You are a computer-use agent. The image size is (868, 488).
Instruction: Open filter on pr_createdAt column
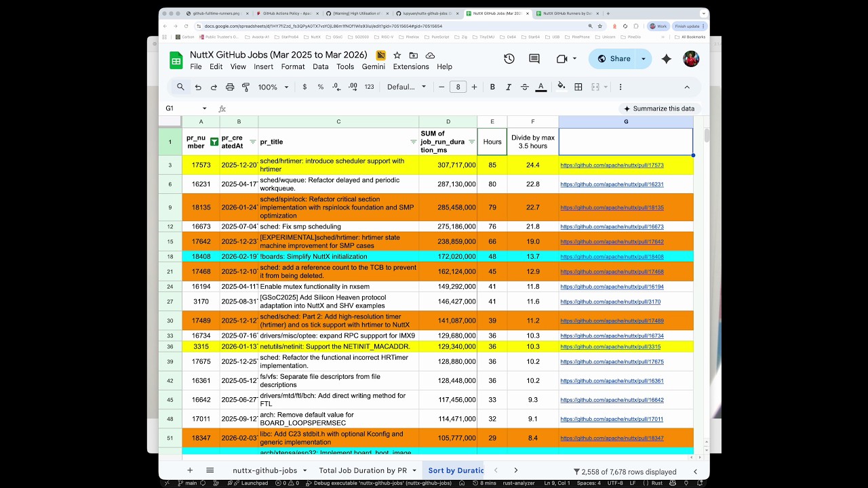[253, 142]
